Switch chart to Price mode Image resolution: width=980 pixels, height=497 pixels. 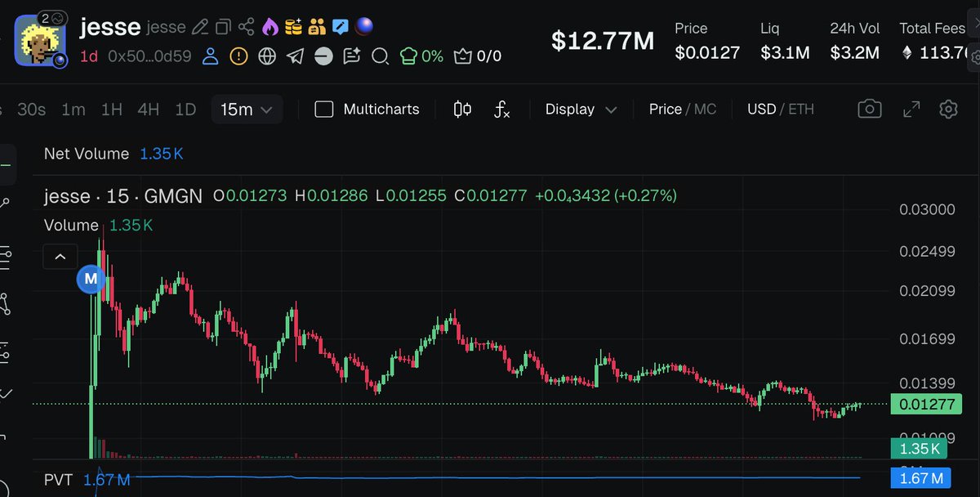[665, 109]
